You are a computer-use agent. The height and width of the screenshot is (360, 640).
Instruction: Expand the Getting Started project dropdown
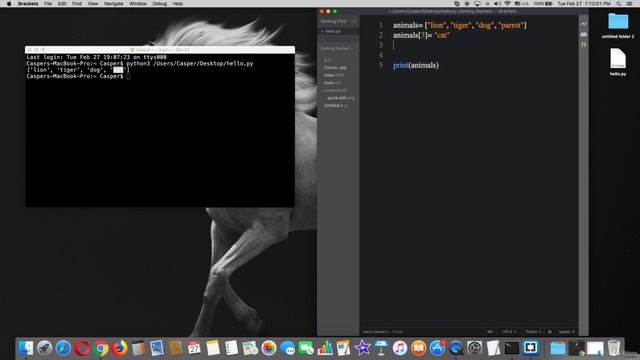click(x=337, y=49)
